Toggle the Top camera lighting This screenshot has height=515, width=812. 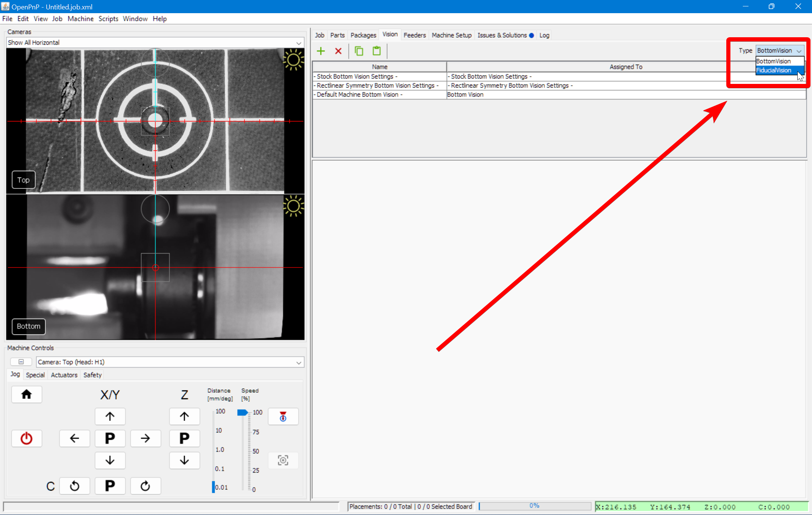294,59
